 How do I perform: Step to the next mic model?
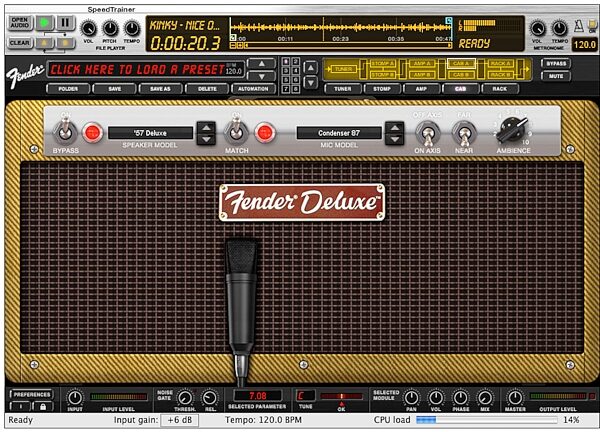click(395, 139)
